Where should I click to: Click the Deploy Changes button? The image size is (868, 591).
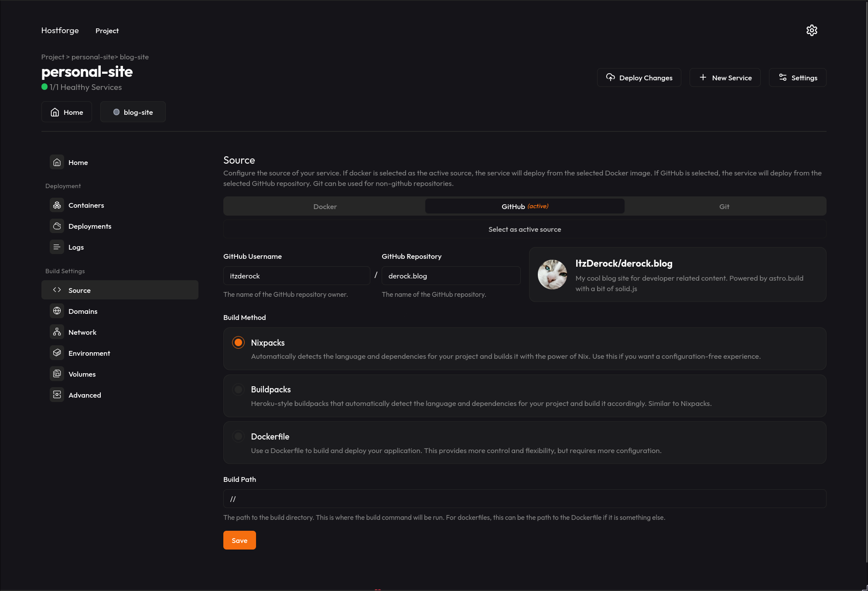point(639,78)
